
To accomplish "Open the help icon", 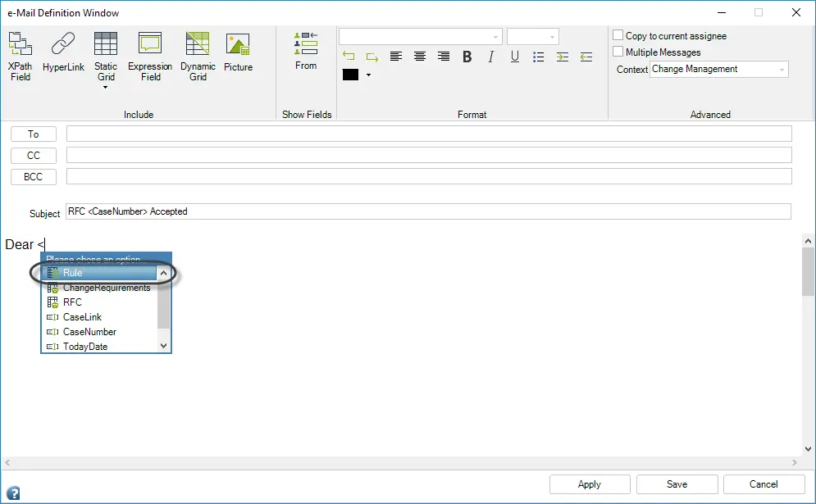I will tap(13, 493).
